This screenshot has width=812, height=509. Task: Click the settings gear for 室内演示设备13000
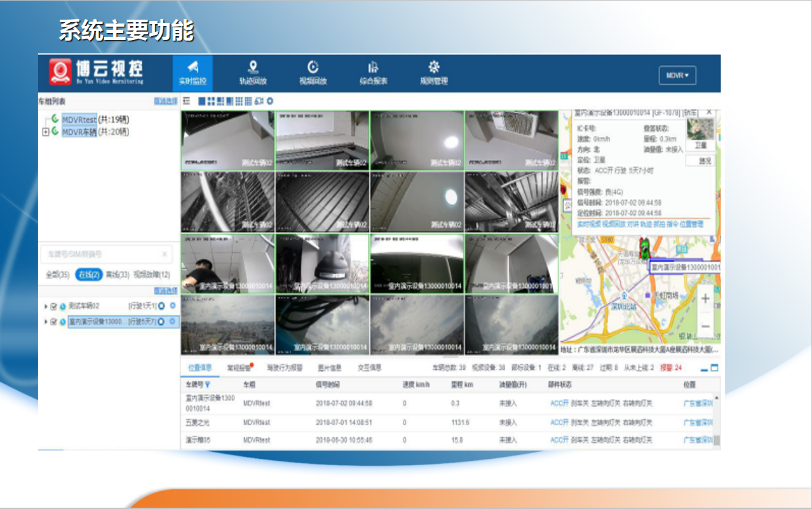tap(172, 322)
